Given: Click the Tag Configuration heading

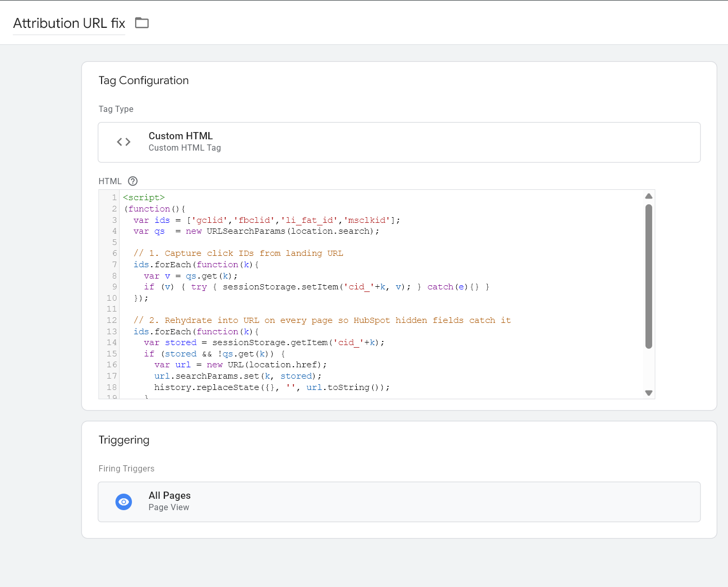Looking at the screenshot, I should pyautogui.click(x=144, y=80).
